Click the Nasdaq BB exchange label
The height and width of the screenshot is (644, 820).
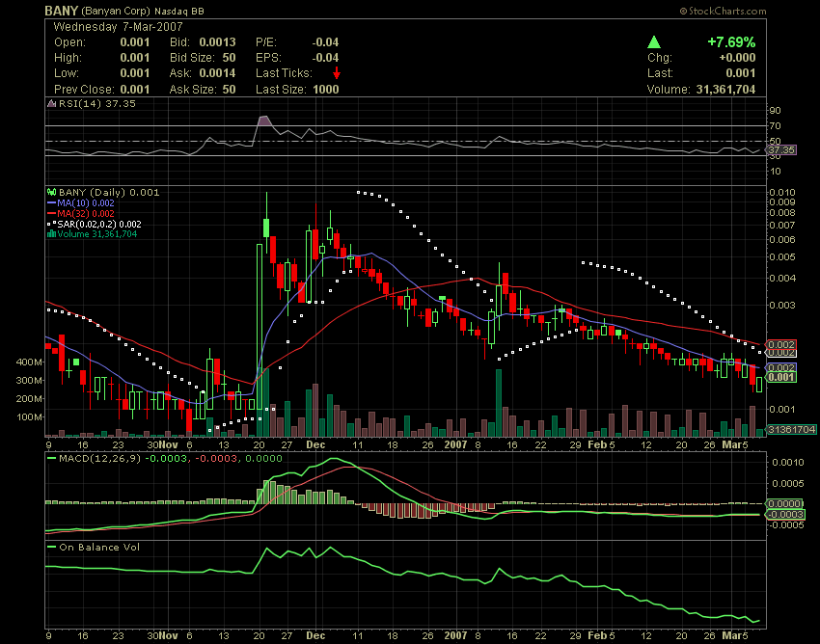point(178,11)
